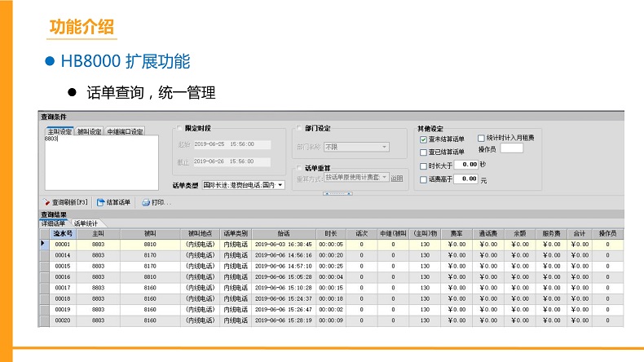Screen dimensions: 644x362
Task: Click the caller number text area containing 8803
Action: (x=101, y=162)
